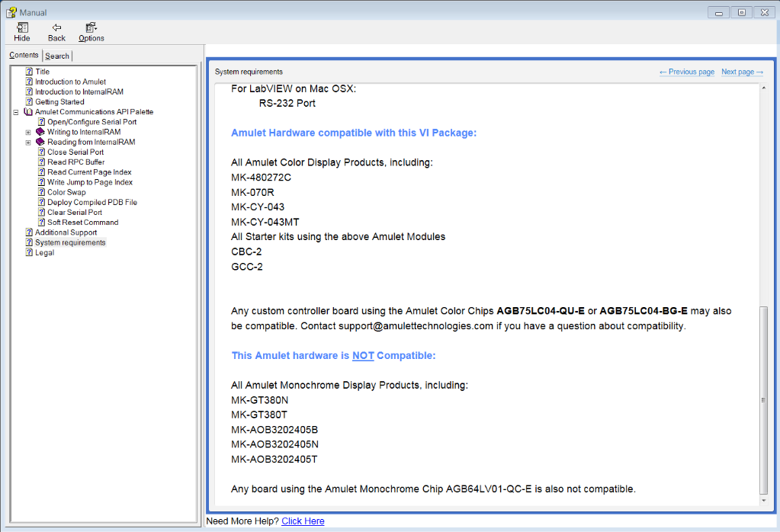This screenshot has height=532, width=780.
Task: Click the Color Swap topic icon
Action: pyautogui.click(x=42, y=192)
